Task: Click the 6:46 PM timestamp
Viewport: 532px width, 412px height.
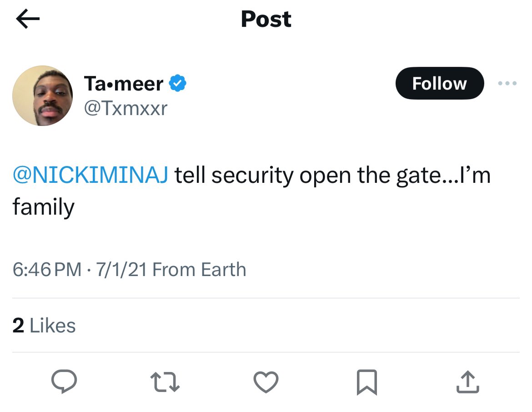Action: tap(47, 270)
